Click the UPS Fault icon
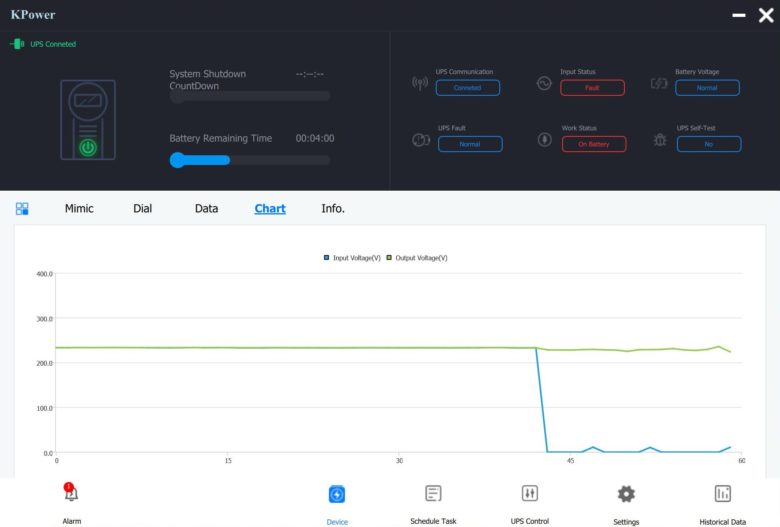 tap(421, 140)
